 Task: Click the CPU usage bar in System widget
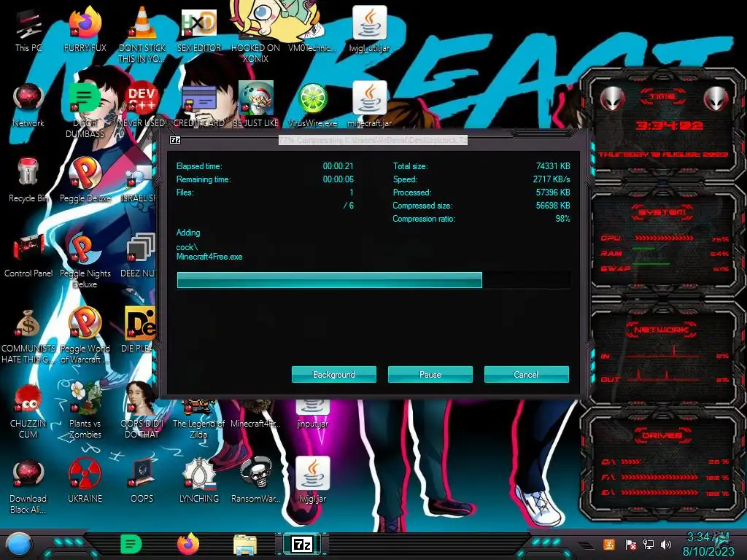(664, 238)
